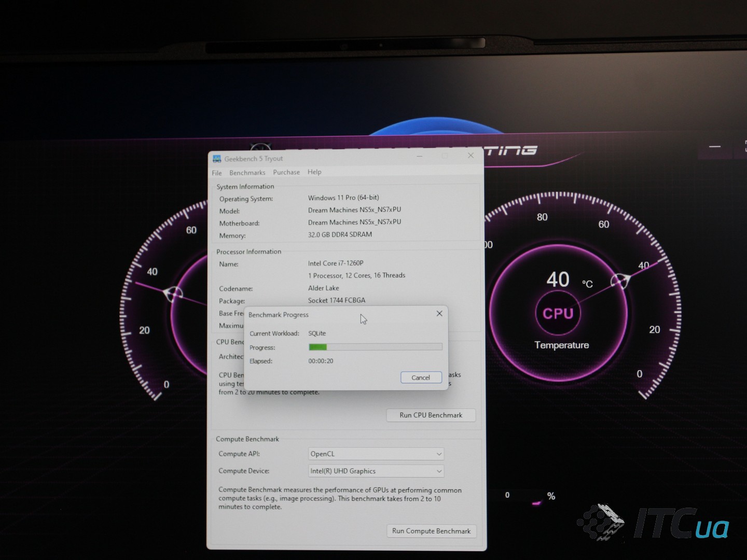Click the elapsed time '00:00:20'
This screenshot has height=560, width=747.
321,361
